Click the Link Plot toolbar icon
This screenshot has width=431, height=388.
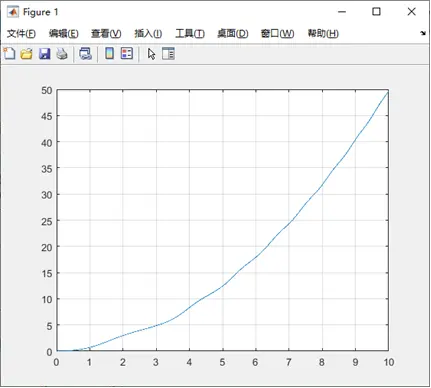pyautogui.click(x=86, y=54)
